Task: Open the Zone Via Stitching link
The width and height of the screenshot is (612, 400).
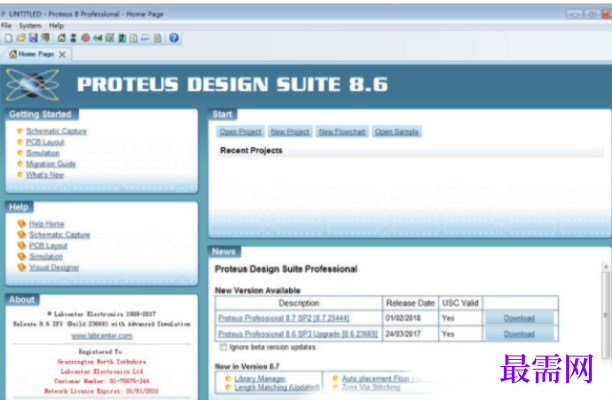Action: click(x=371, y=388)
